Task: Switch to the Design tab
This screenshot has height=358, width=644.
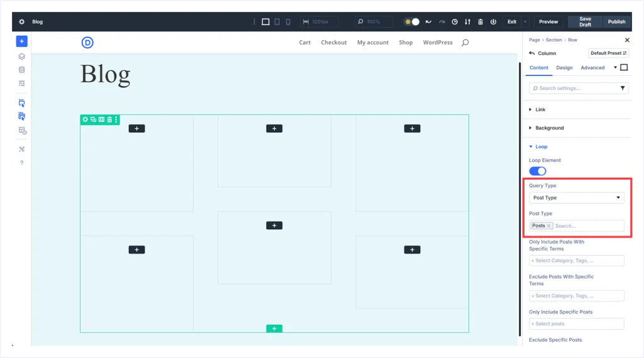Action: pos(564,68)
